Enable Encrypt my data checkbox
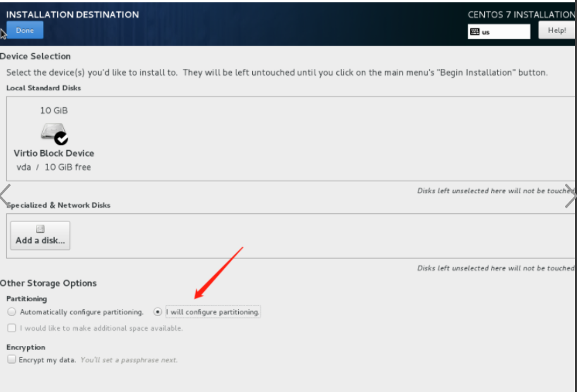577x392 pixels. 11,359
